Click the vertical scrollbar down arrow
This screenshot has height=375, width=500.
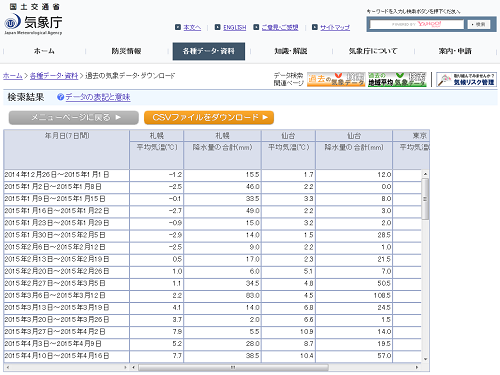[425, 359]
